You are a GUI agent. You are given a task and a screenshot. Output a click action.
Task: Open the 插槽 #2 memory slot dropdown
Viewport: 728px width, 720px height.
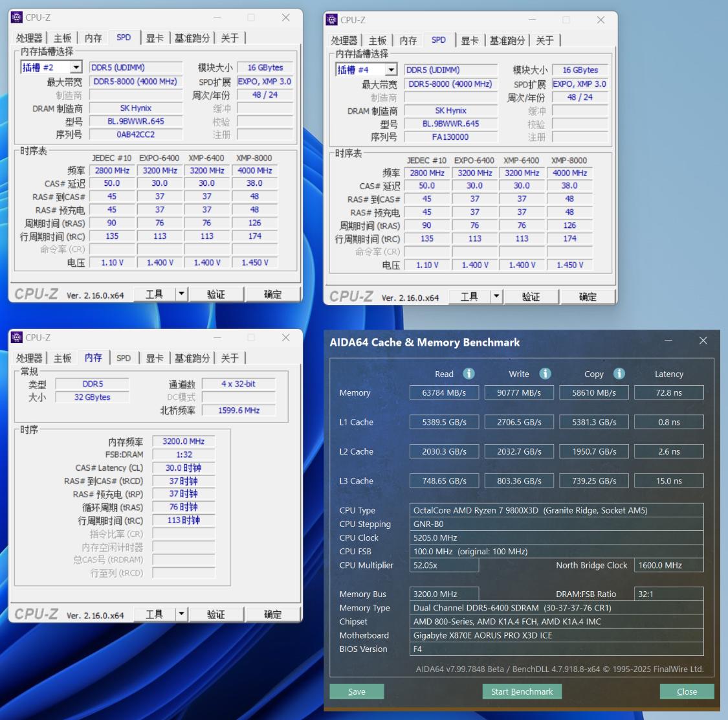coord(76,67)
